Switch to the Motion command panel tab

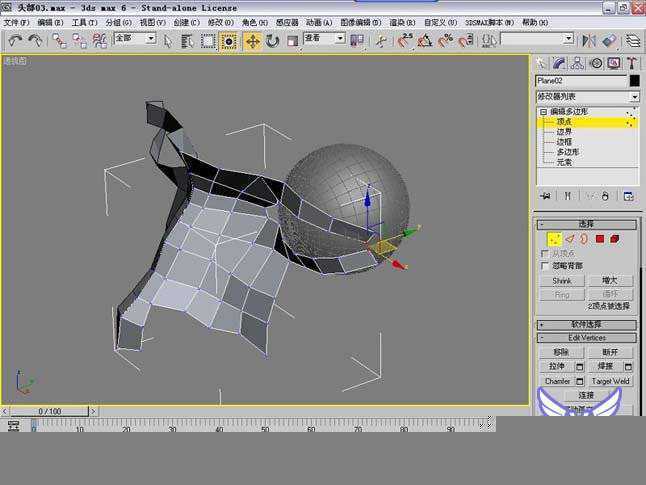point(596,63)
